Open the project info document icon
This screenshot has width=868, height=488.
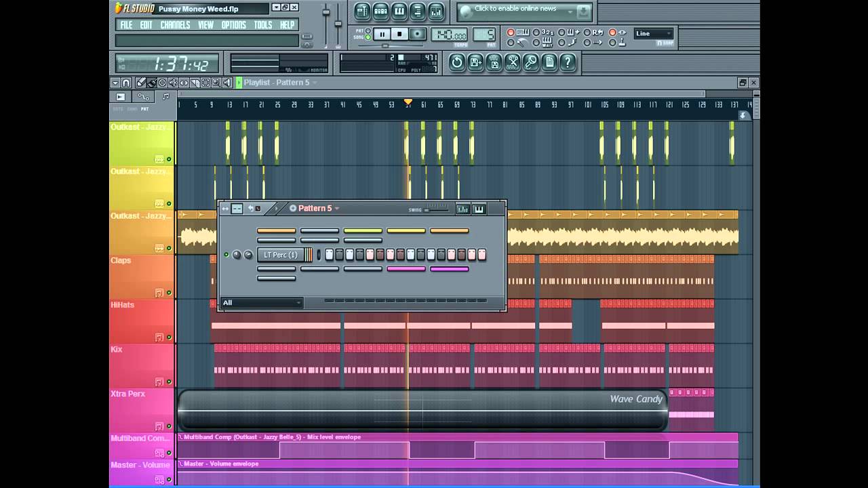tap(549, 62)
